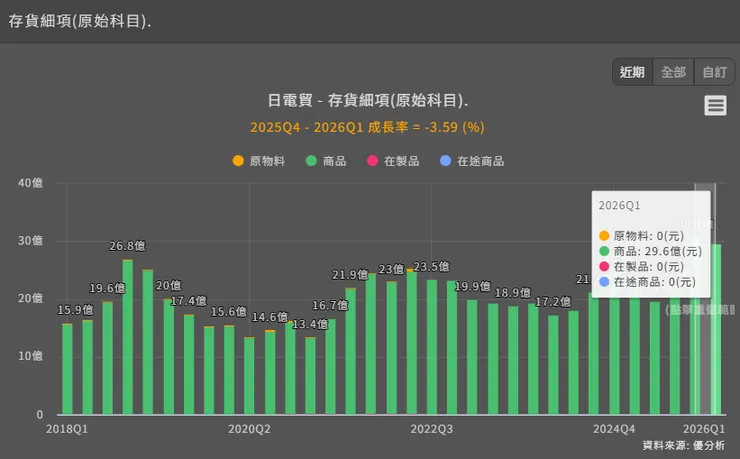This screenshot has width=740, height=459.
Task: Click the 14.6億 bar label
Action: (x=269, y=317)
